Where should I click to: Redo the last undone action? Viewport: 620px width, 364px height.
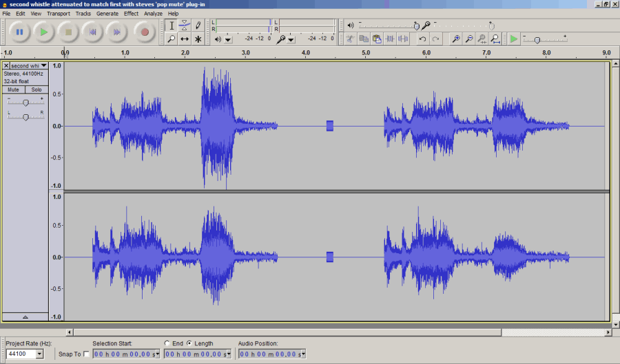tap(435, 39)
